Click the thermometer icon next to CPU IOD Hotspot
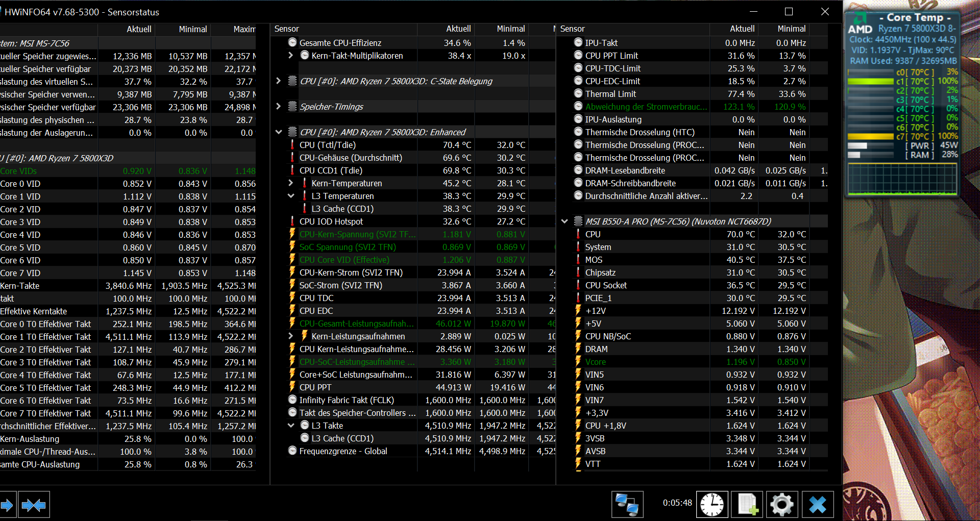Image resolution: width=980 pixels, height=521 pixels. coord(292,221)
